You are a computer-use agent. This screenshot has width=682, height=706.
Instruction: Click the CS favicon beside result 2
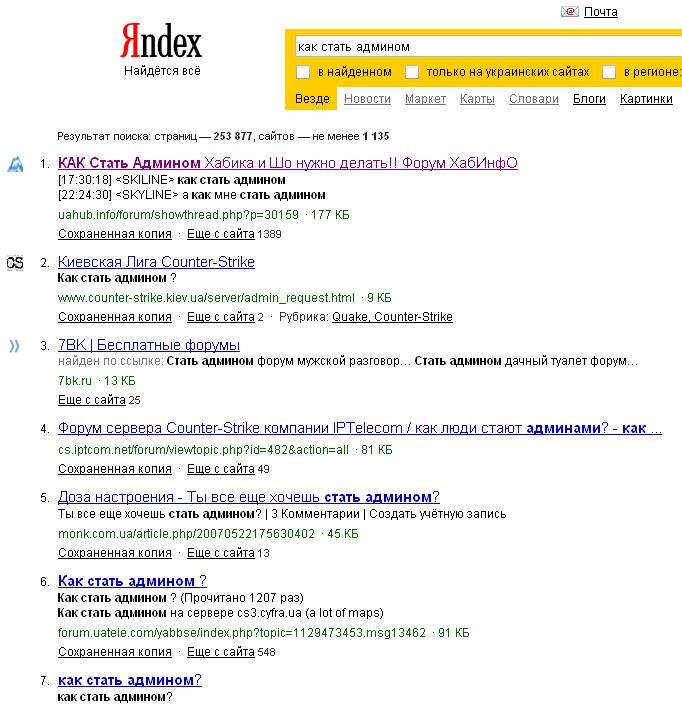(x=15, y=263)
